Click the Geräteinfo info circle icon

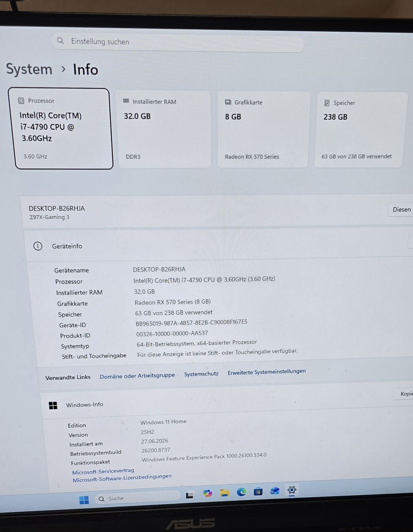[x=38, y=246]
